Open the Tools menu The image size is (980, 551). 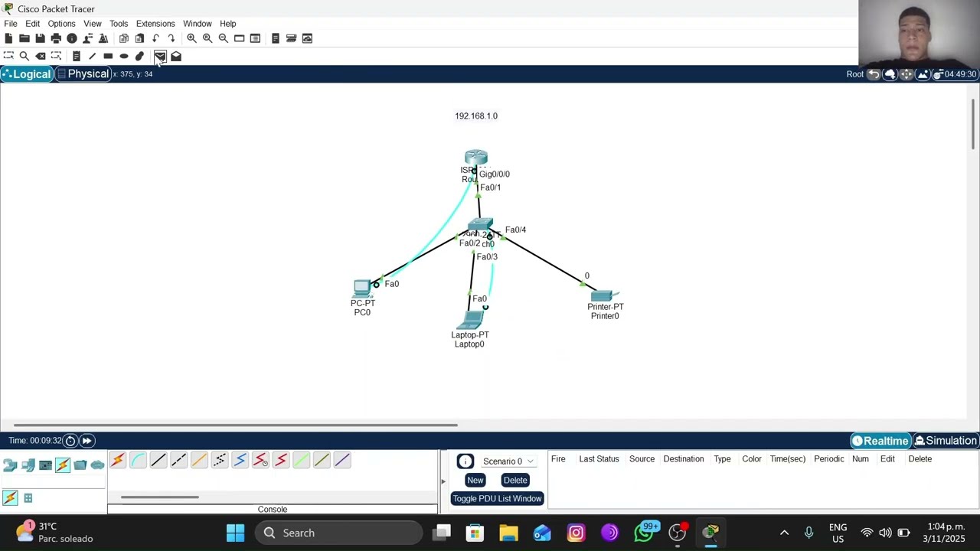(119, 24)
